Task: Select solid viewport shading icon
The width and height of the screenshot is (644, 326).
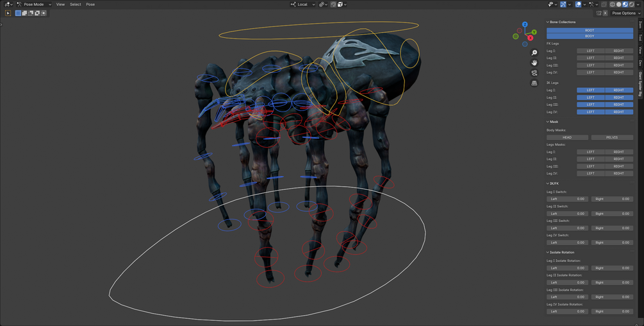Action: coord(618,4)
